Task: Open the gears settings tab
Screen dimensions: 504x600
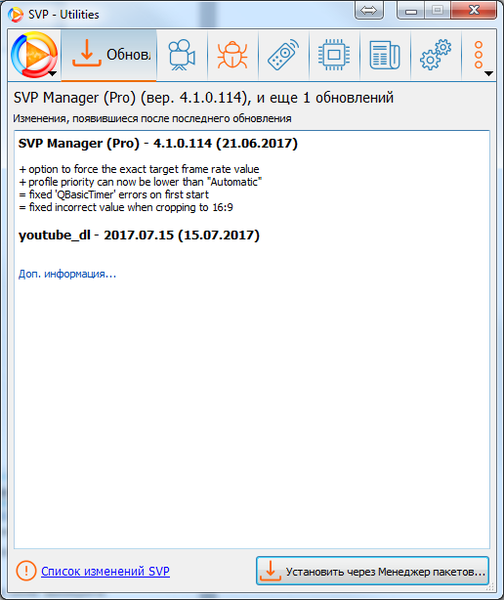Action: click(436, 55)
